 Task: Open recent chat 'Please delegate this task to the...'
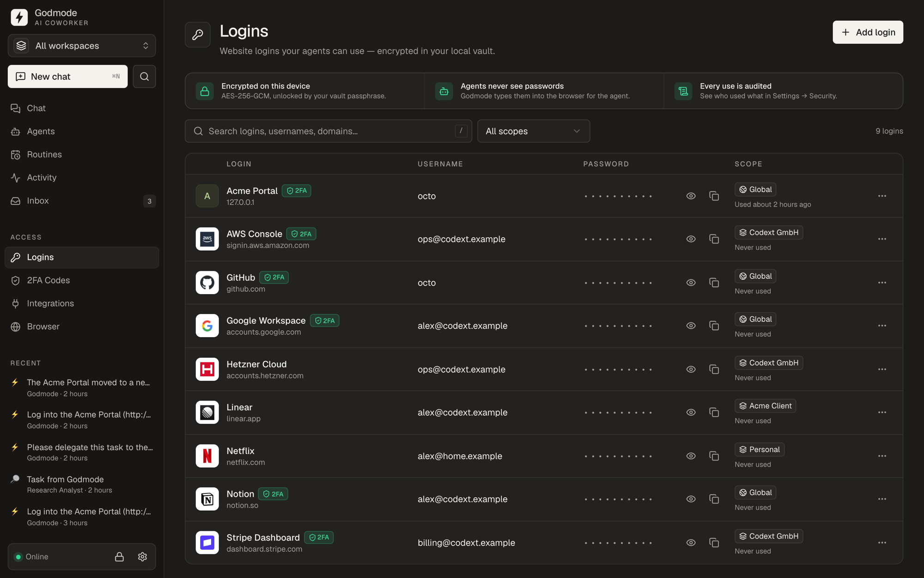(82, 452)
